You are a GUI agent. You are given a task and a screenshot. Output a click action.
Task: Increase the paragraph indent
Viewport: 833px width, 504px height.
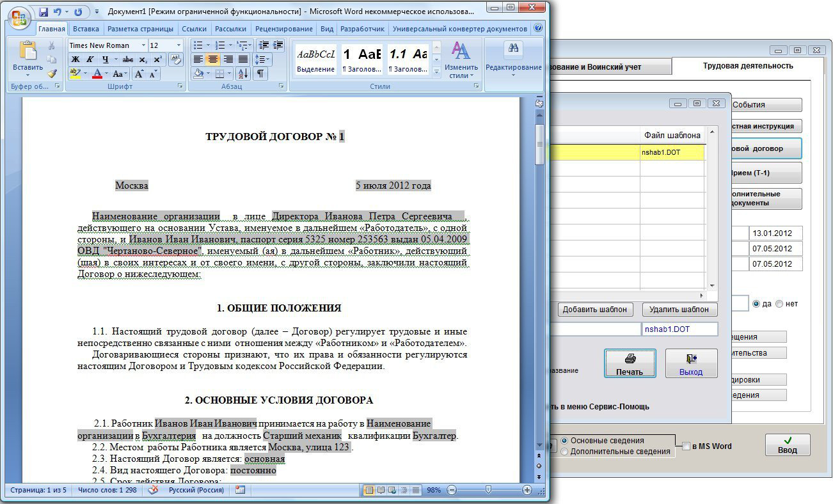[x=278, y=45]
